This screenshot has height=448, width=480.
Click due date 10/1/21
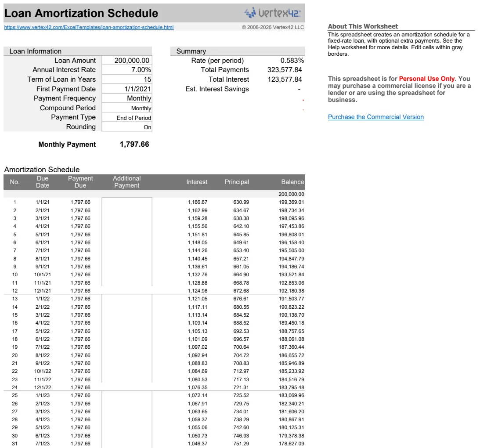[x=43, y=275]
